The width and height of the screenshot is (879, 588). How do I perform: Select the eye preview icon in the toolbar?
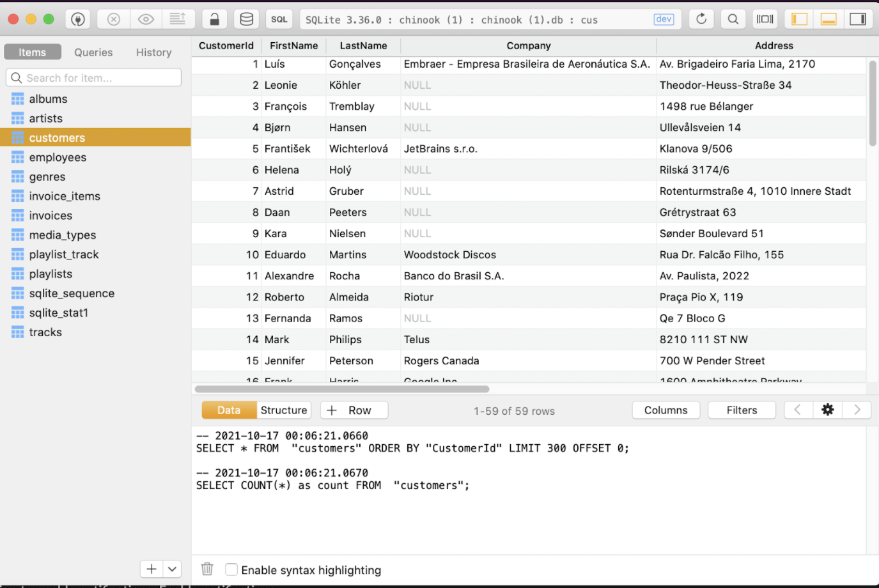click(x=146, y=19)
